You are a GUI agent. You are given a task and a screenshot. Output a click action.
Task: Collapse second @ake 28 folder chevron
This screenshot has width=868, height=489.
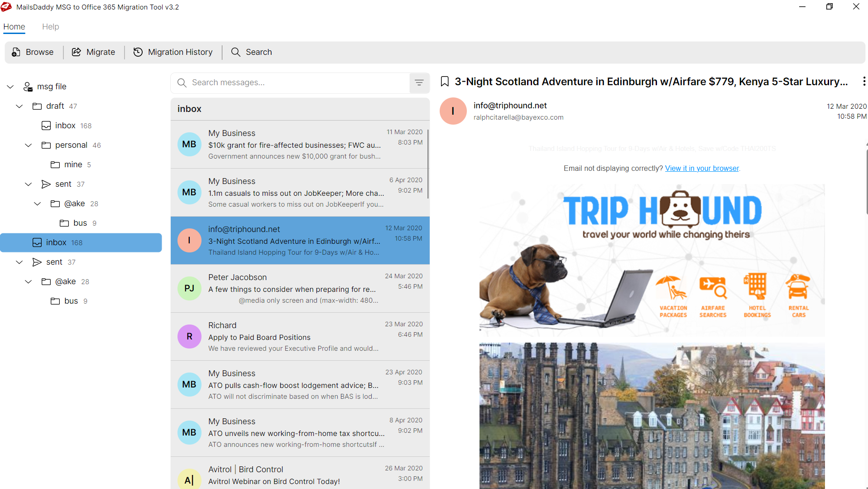(29, 281)
